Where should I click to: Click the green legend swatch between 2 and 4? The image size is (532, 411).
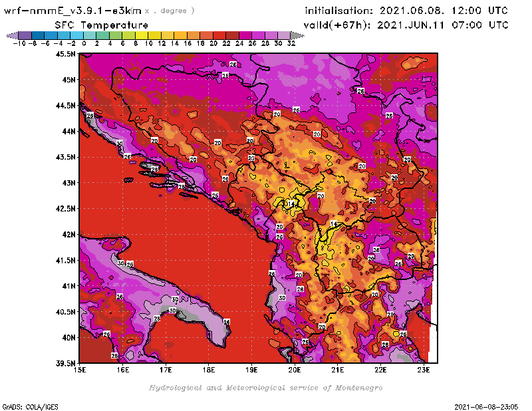coord(103,35)
